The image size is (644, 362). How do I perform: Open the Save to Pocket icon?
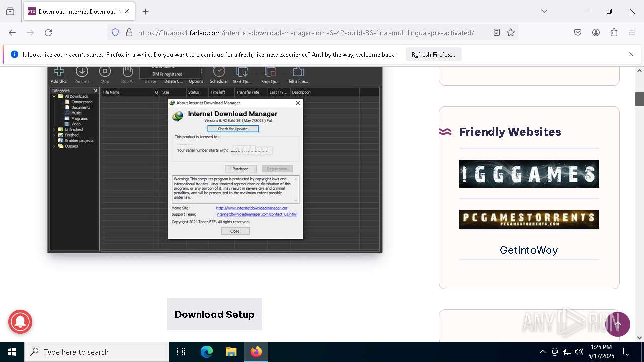pyautogui.click(x=578, y=33)
